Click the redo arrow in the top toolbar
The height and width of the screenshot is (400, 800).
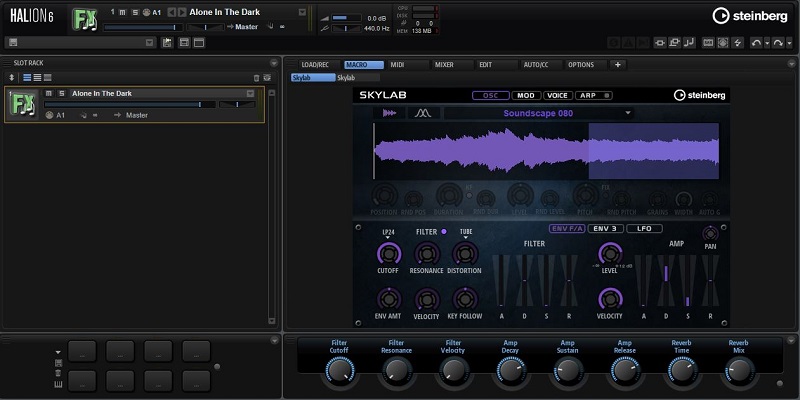777,43
